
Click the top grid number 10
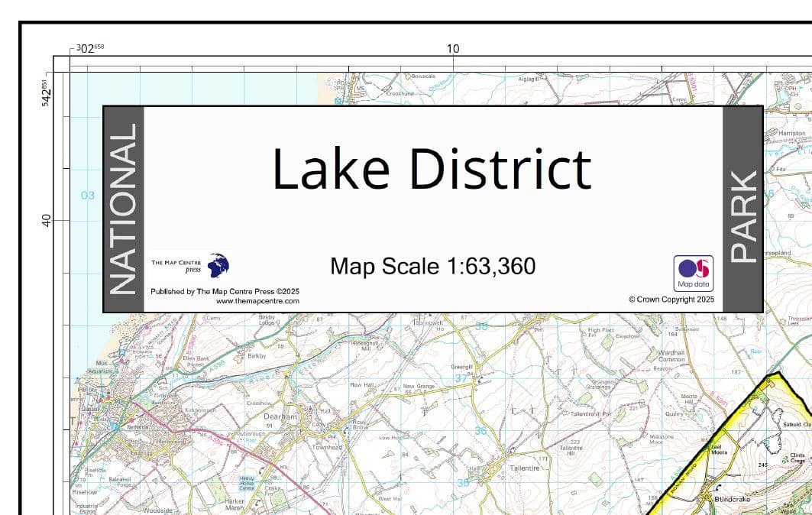coord(453,49)
